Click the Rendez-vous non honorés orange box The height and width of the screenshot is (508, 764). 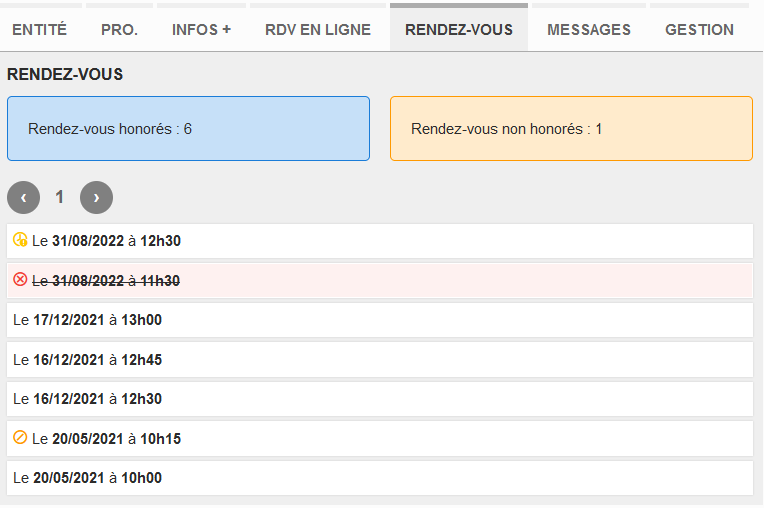point(572,129)
